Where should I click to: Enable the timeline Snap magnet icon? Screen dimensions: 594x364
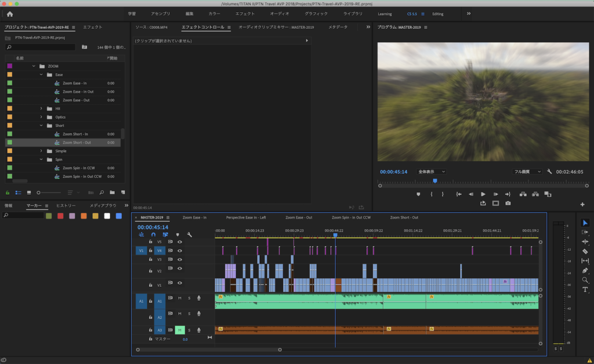[153, 235]
